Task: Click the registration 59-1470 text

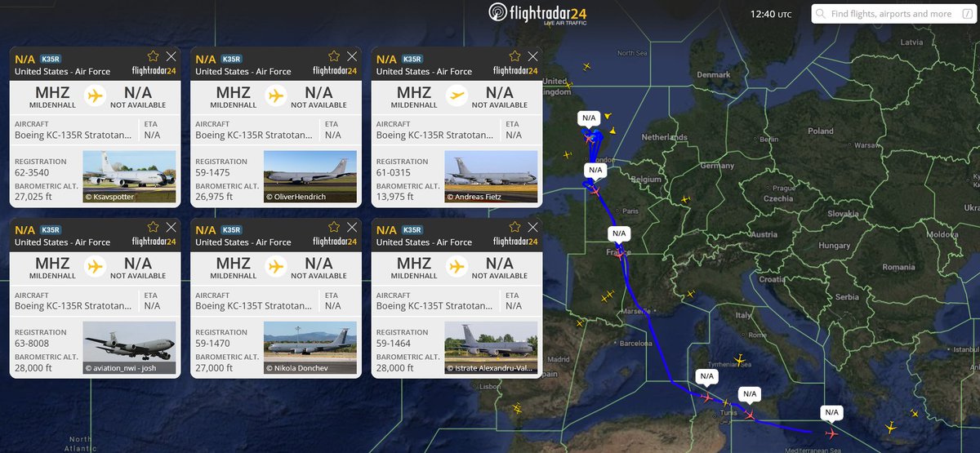Action: pos(213,344)
